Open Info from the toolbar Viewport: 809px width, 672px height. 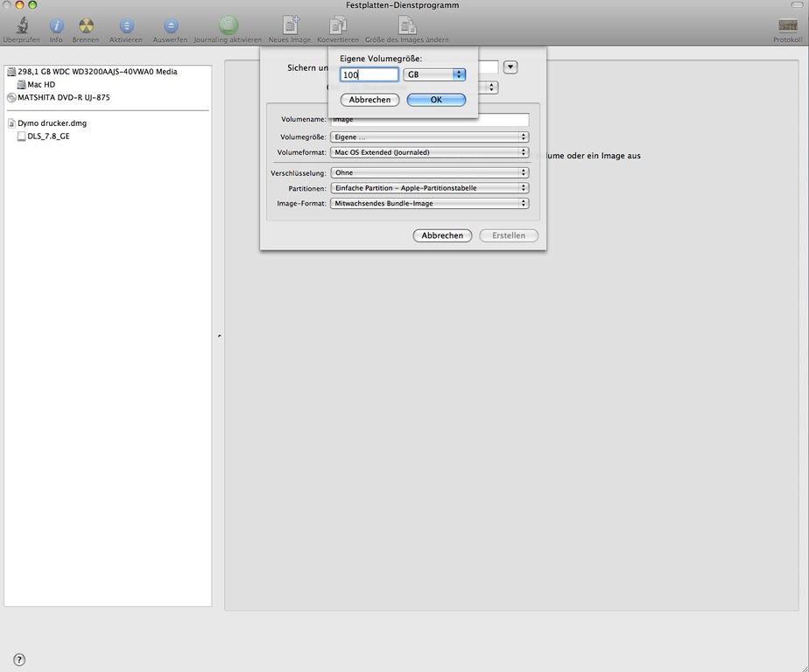coord(56,26)
